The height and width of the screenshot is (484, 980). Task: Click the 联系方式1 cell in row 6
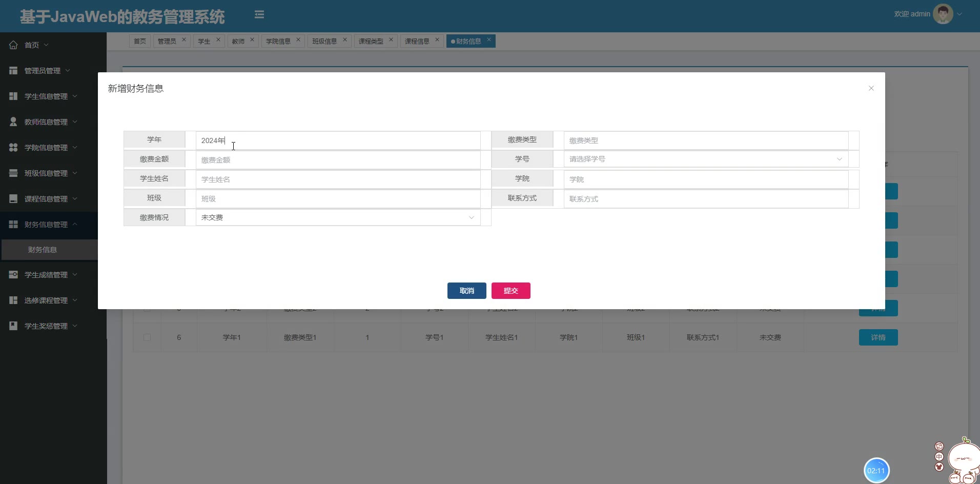point(703,337)
